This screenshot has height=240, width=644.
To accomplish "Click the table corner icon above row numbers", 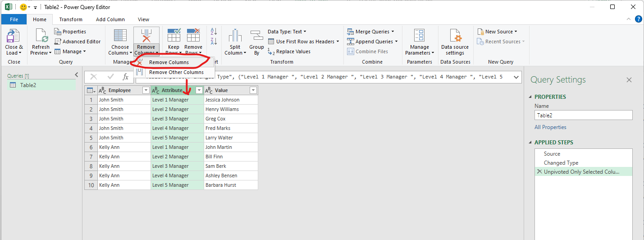I will pos(91,90).
